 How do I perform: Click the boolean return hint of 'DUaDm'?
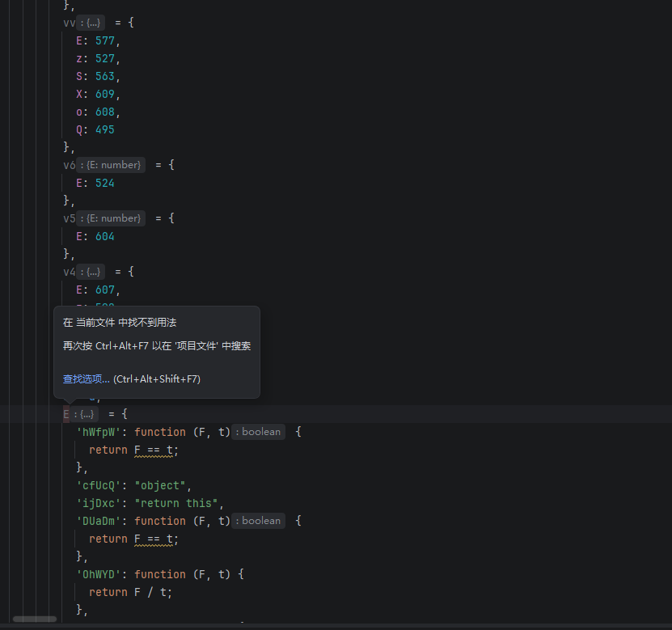259,521
